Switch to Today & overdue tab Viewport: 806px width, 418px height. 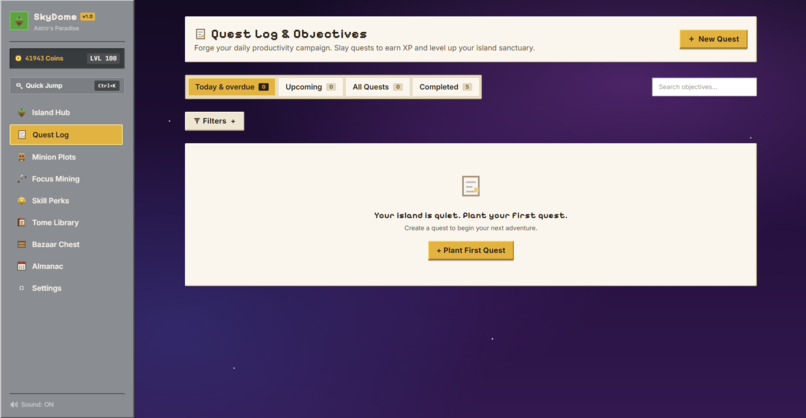[231, 87]
